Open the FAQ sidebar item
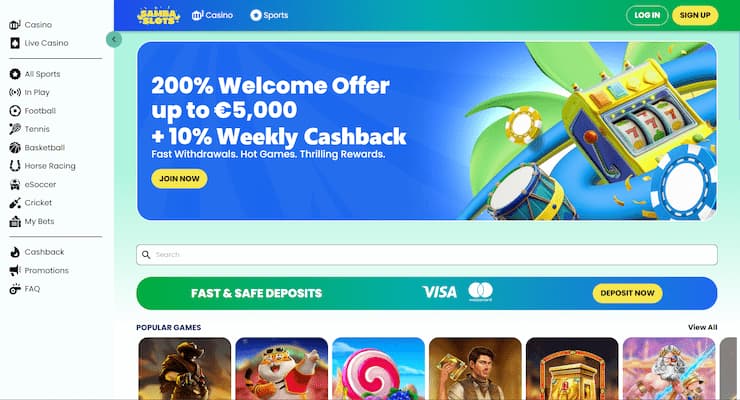Viewport: 740px width, 400px height. [x=25, y=289]
